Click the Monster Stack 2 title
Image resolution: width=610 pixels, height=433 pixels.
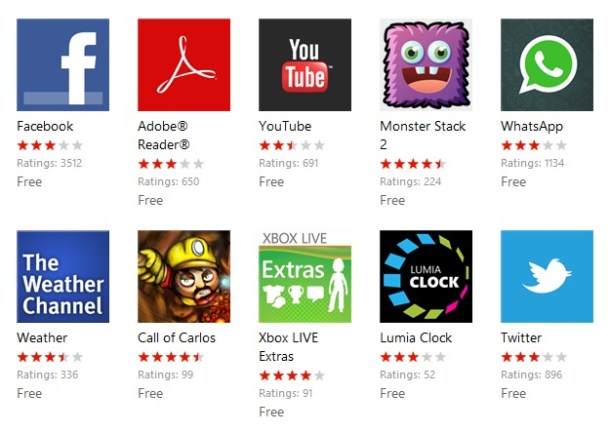point(422,135)
